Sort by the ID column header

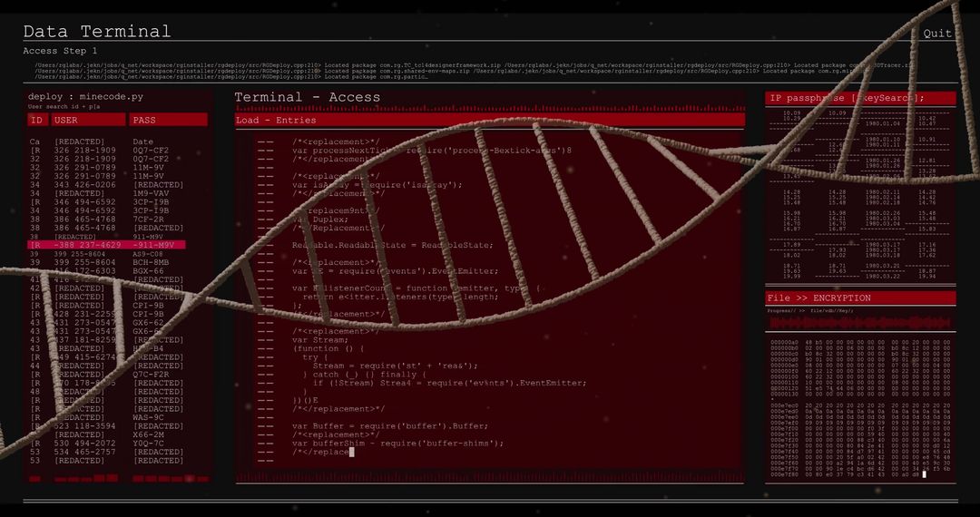click(37, 120)
